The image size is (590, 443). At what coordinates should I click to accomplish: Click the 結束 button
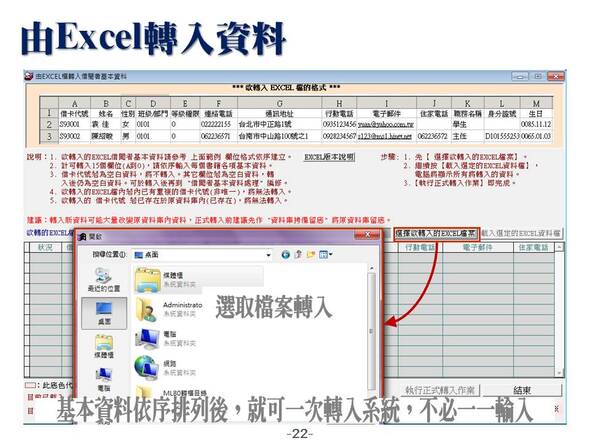(x=522, y=390)
